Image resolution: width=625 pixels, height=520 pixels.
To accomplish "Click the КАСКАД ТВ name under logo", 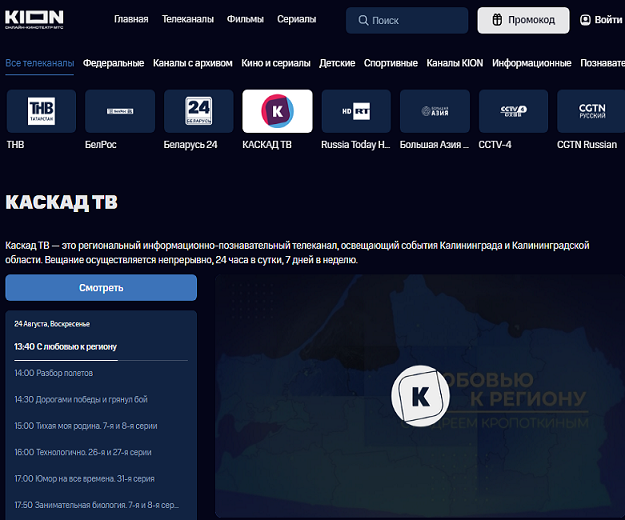I will (x=267, y=145).
